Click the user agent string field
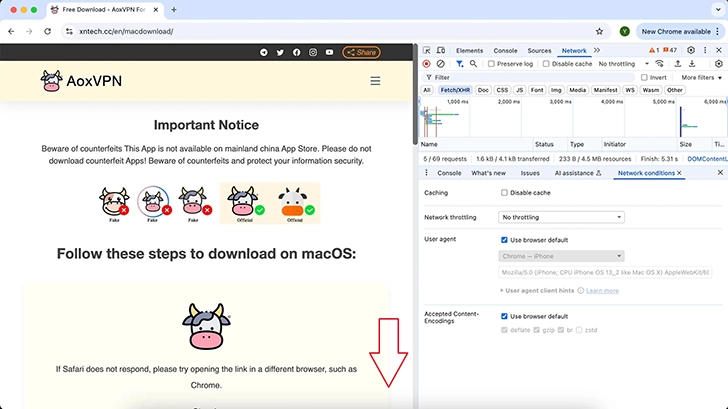 (x=605, y=273)
